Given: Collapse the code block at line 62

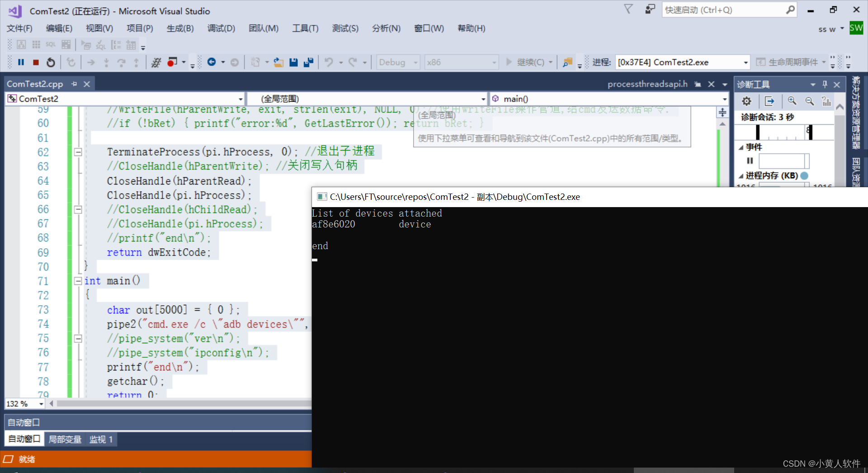Looking at the screenshot, I should 78,152.
